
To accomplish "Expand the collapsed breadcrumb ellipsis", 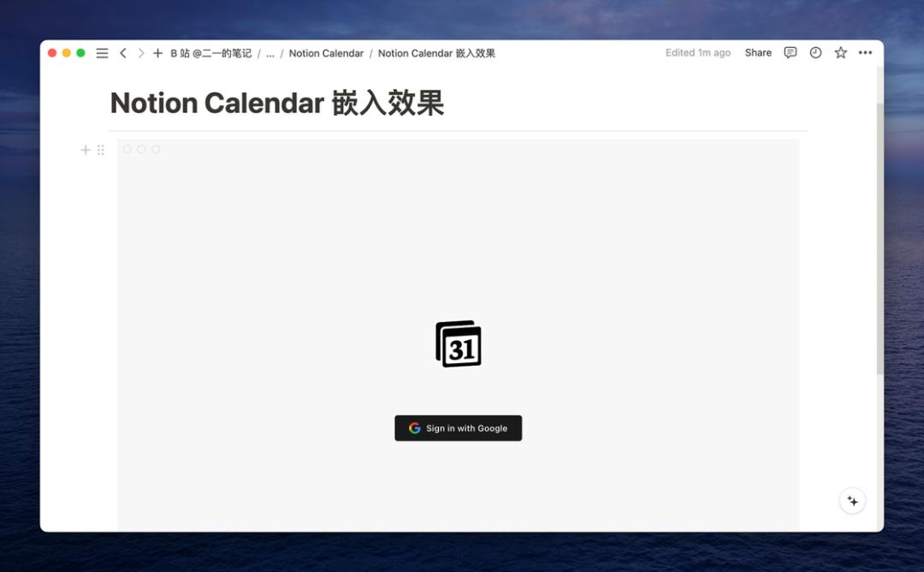I will click(269, 54).
